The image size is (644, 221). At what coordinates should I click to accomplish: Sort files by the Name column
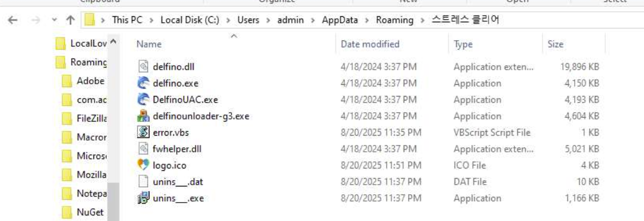[149, 44]
